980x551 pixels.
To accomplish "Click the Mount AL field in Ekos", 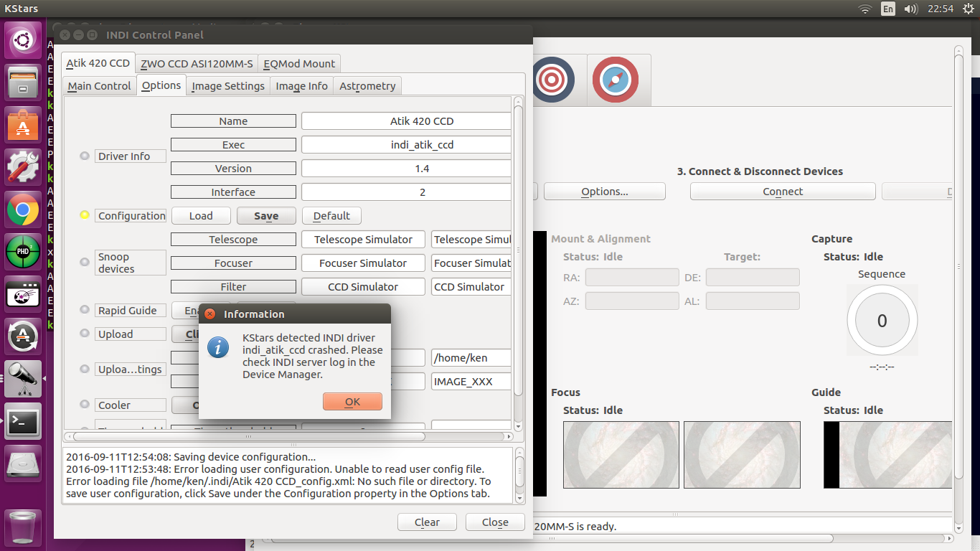I will (753, 301).
